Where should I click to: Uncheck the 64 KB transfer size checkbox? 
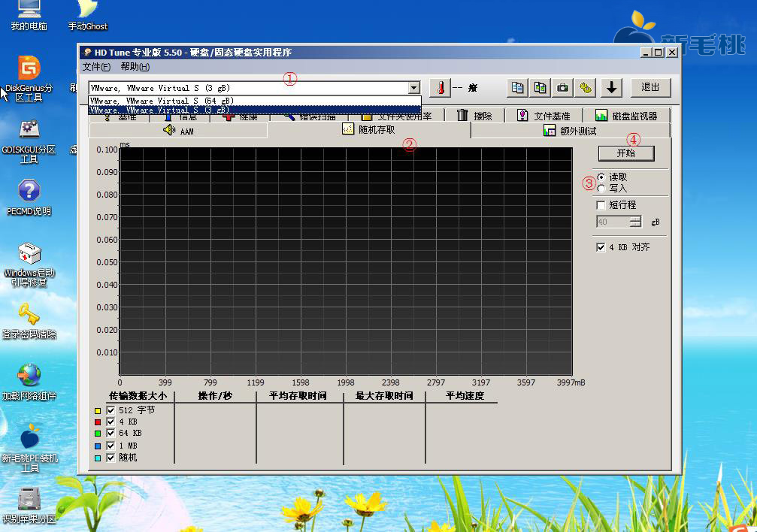(x=111, y=434)
